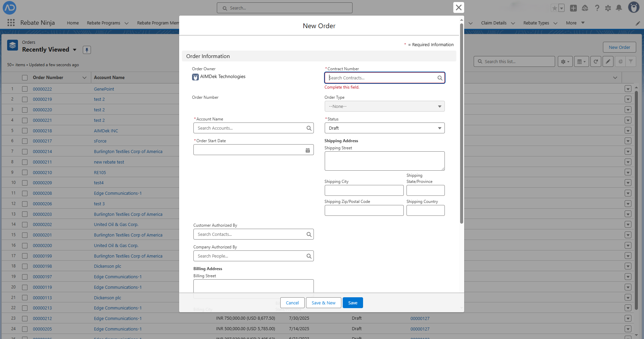Open the App Launcher grid icon

11,23
